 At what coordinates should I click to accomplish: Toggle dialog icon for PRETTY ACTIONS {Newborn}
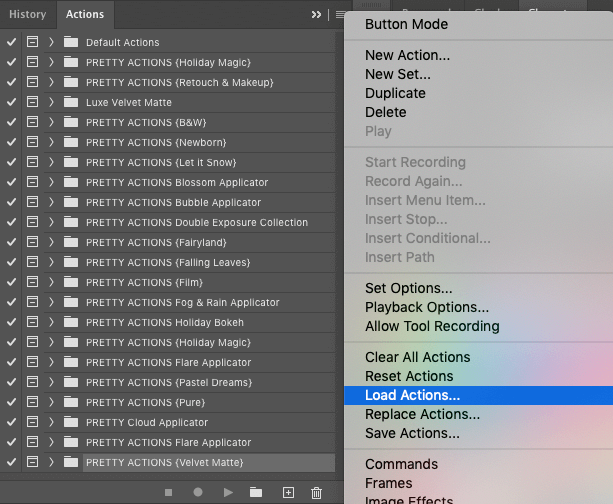coord(32,142)
